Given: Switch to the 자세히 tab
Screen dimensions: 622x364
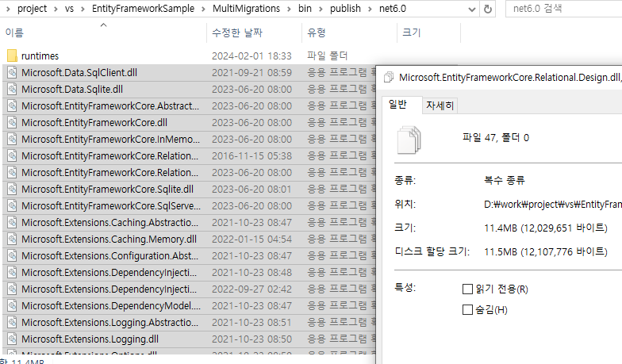Looking at the screenshot, I should tap(440, 105).
